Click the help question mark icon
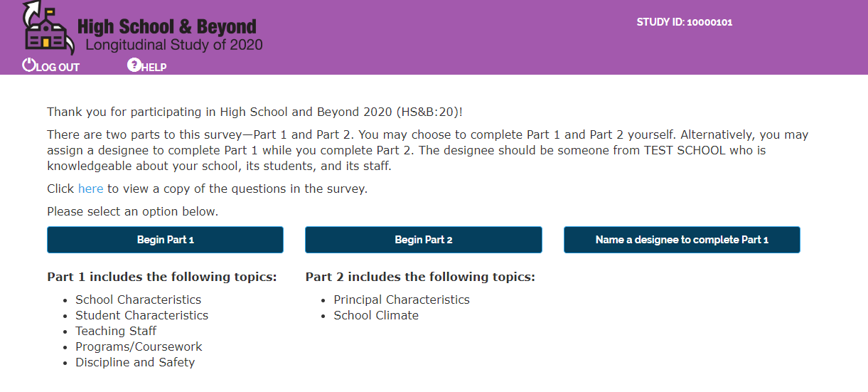 [x=134, y=65]
